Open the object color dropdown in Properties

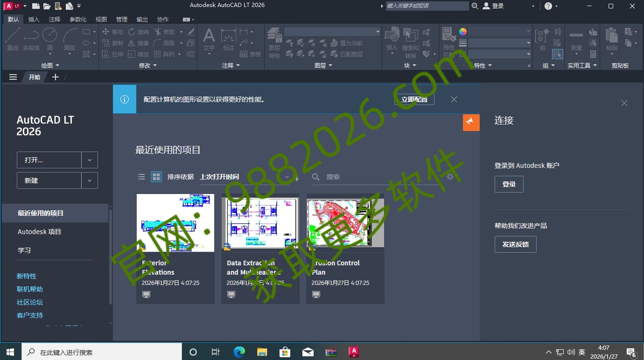[499, 32]
